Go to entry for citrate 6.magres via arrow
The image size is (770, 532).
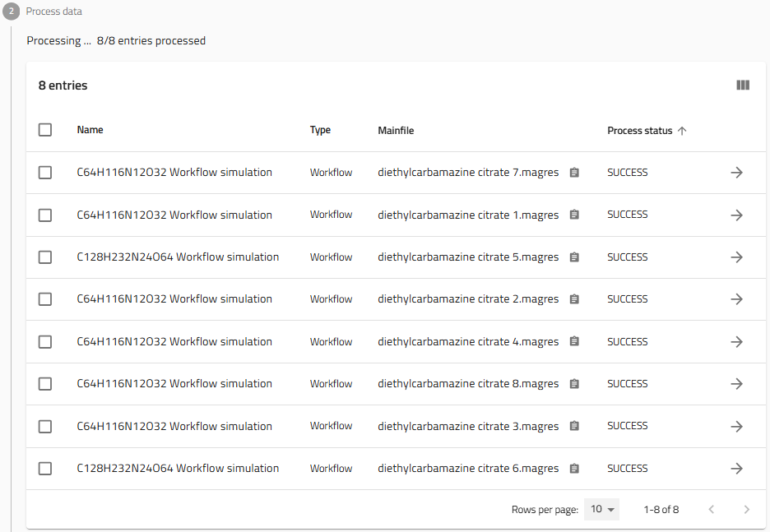[x=736, y=469]
